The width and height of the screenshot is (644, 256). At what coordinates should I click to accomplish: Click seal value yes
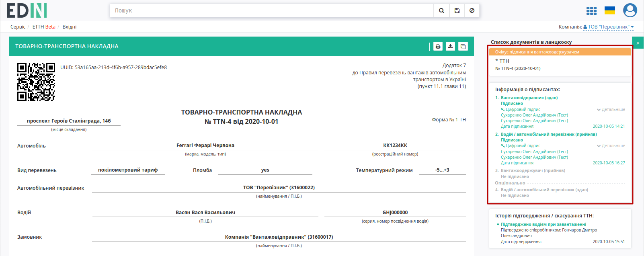point(265,170)
